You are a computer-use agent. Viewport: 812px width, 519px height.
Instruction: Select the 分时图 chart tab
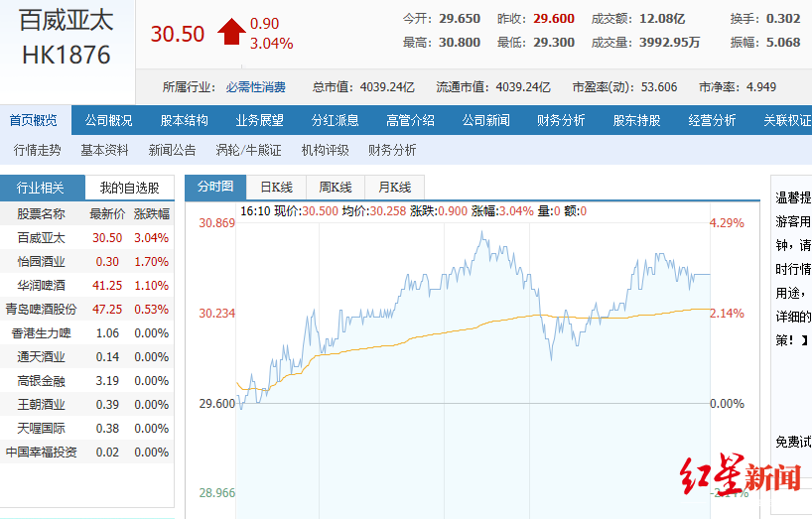[215, 187]
